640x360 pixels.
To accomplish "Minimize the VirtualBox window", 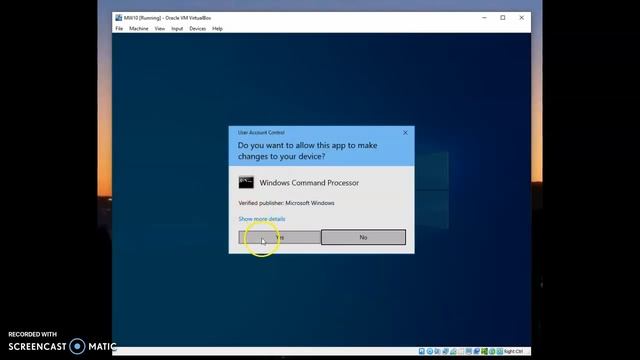I will tap(484, 18).
